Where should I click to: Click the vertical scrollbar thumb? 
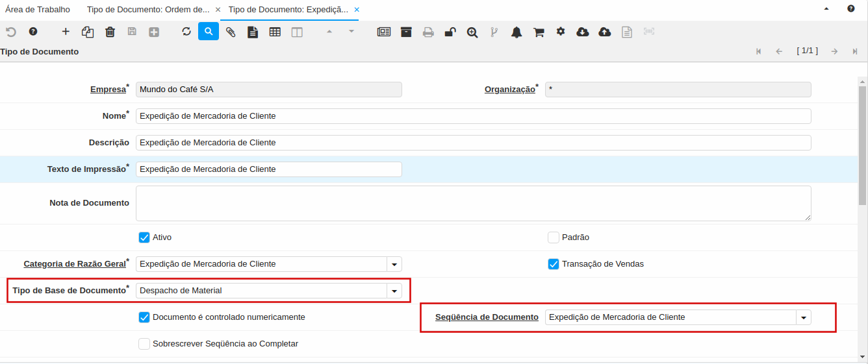[862, 145]
